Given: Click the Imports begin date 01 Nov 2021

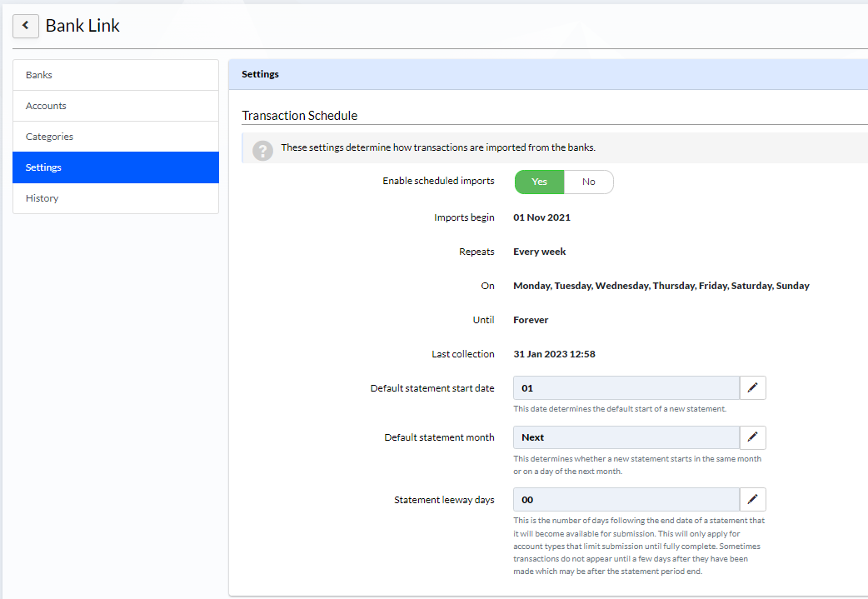Looking at the screenshot, I should [x=541, y=217].
